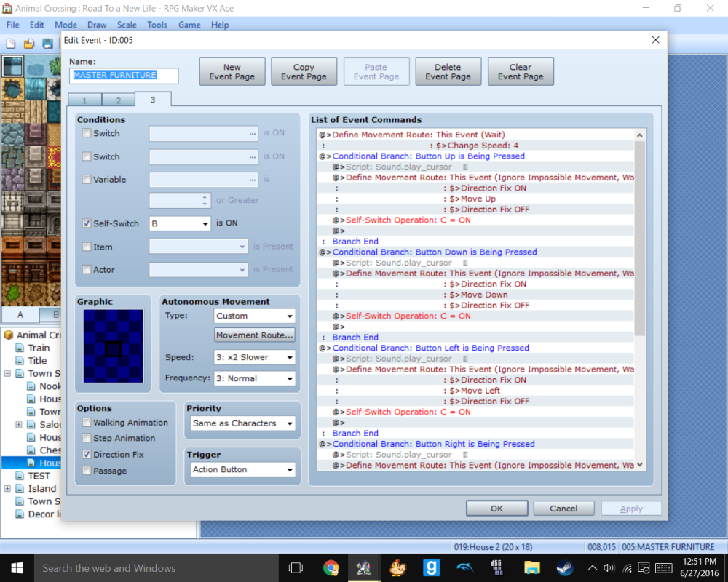Screen dimensions: 728x582
Task: Confirm the event with OK
Action: (496, 509)
